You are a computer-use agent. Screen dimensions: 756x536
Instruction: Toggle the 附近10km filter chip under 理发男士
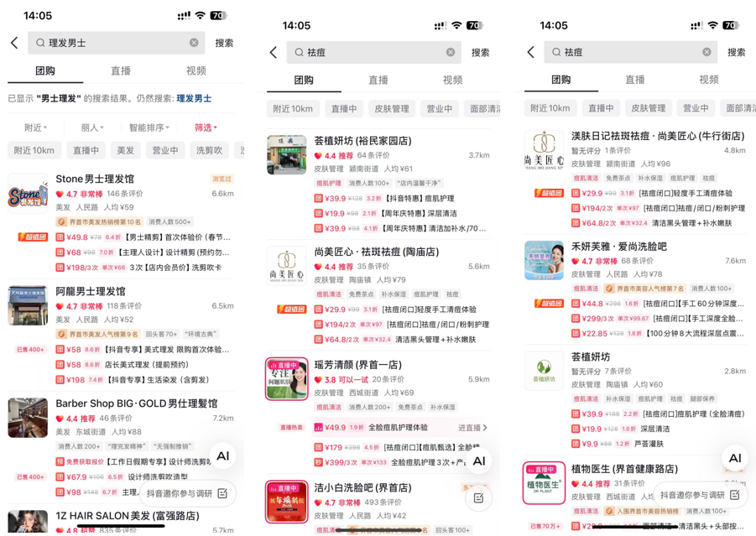click(x=34, y=150)
